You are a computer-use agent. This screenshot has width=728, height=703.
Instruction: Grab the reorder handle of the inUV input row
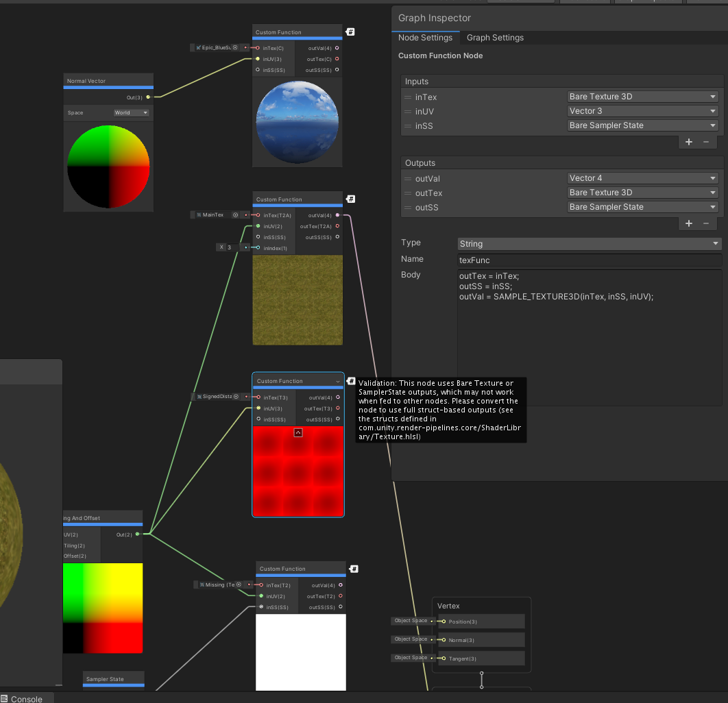click(408, 112)
